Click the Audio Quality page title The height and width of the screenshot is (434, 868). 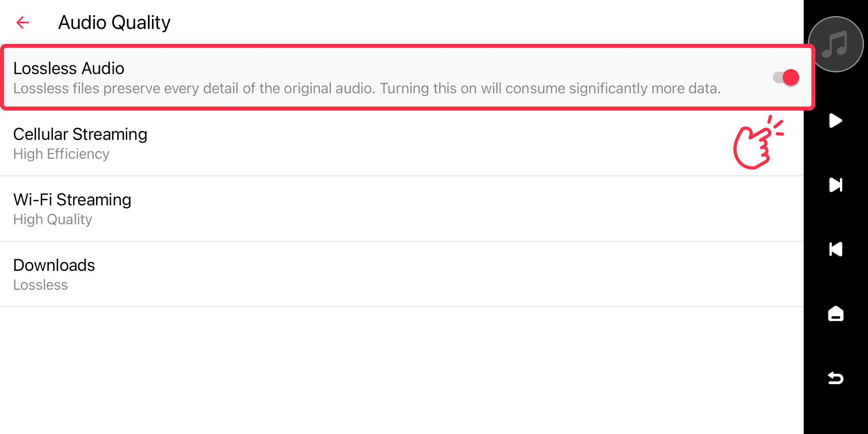114,23
